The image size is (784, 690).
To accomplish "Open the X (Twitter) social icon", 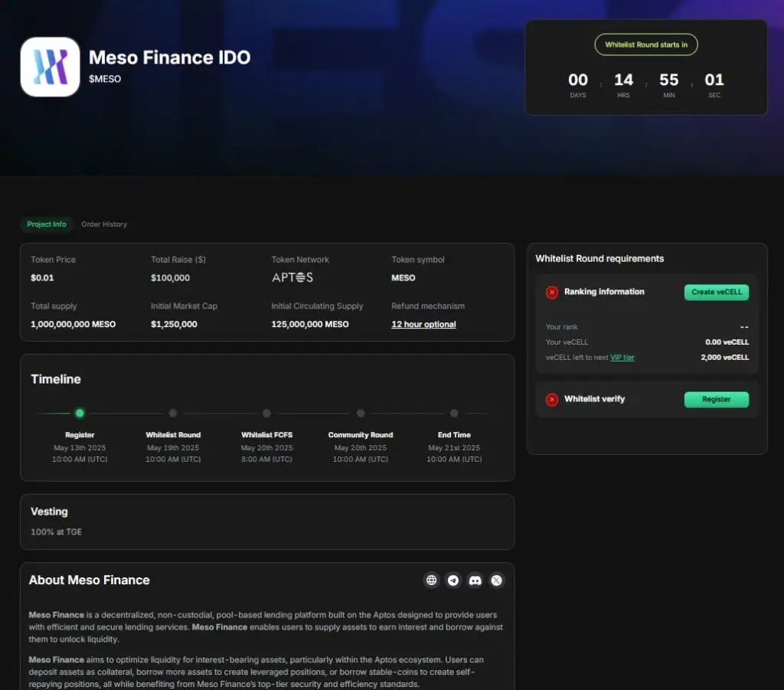I will 497,580.
